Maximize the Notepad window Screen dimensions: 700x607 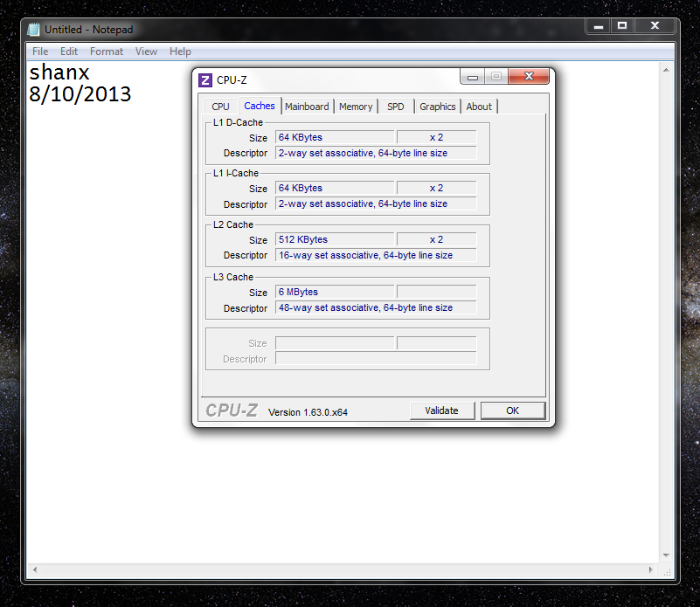point(621,26)
